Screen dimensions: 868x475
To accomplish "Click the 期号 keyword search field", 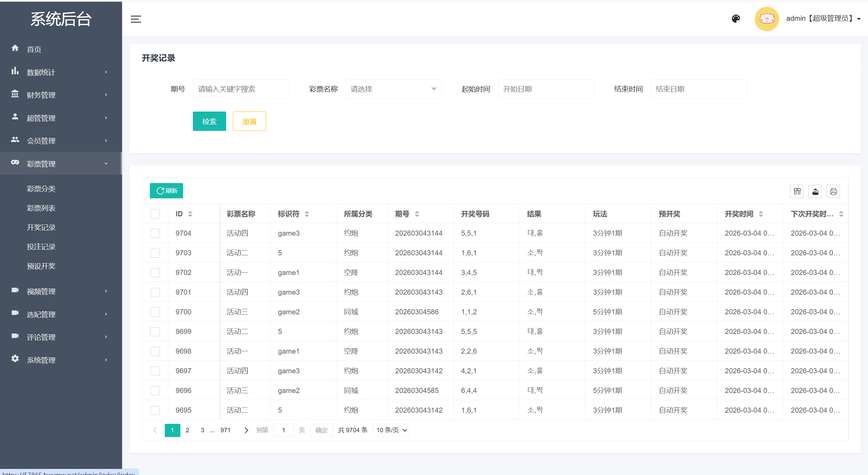I will (241, 89).
